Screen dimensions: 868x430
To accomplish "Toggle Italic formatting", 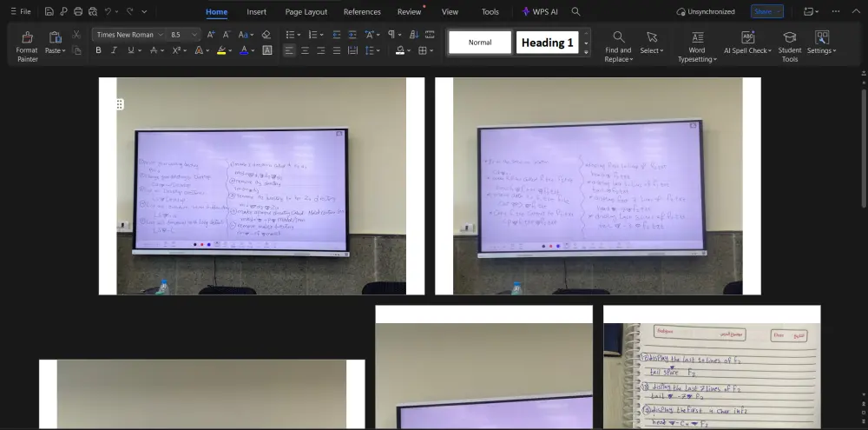I will pos(114,50).
